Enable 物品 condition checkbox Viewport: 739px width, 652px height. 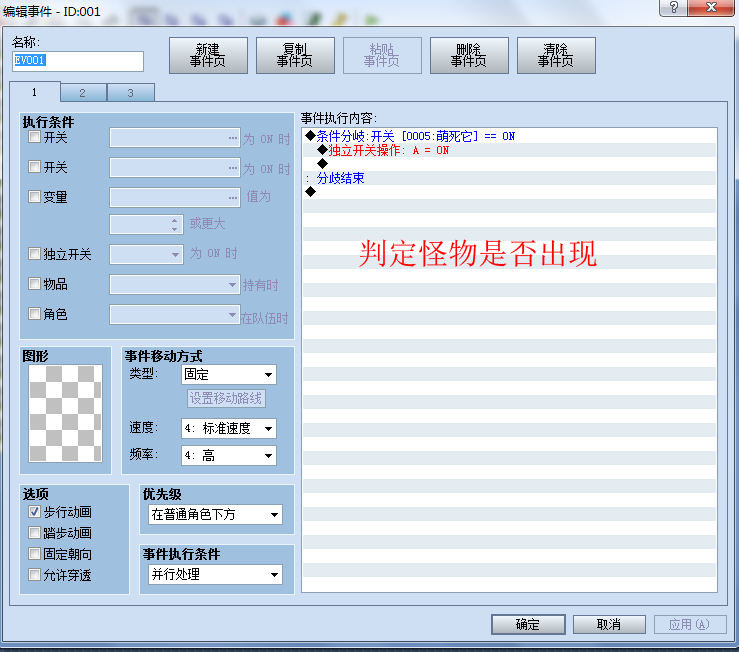34,284
